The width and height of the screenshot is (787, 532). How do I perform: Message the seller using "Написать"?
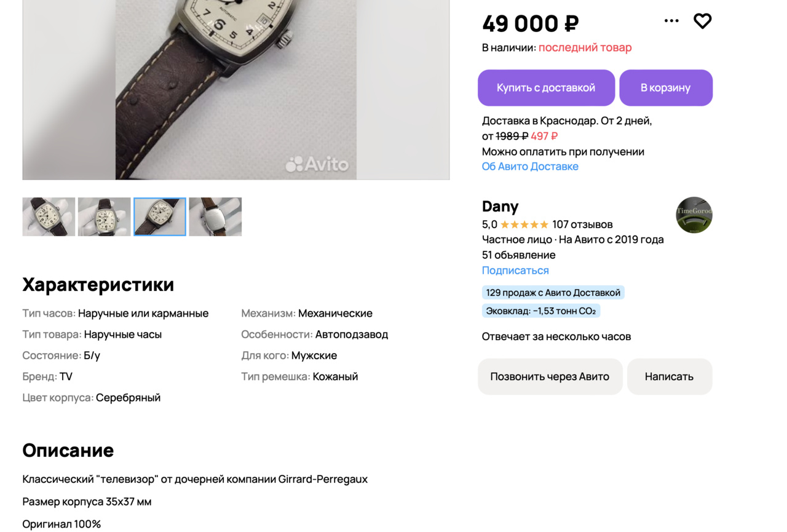pyautogui.click(x=669, y=376)
